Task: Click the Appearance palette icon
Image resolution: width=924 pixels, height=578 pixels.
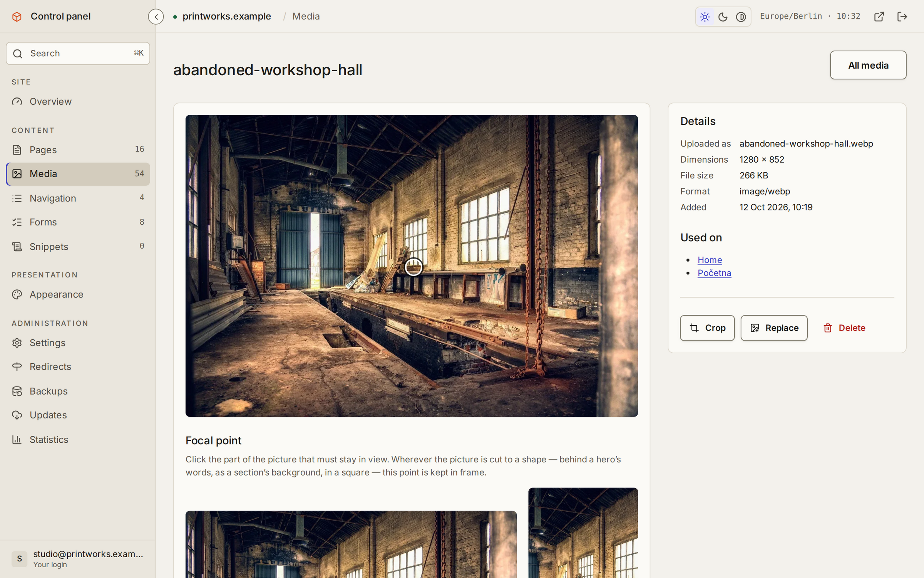Action: point(17,294)
